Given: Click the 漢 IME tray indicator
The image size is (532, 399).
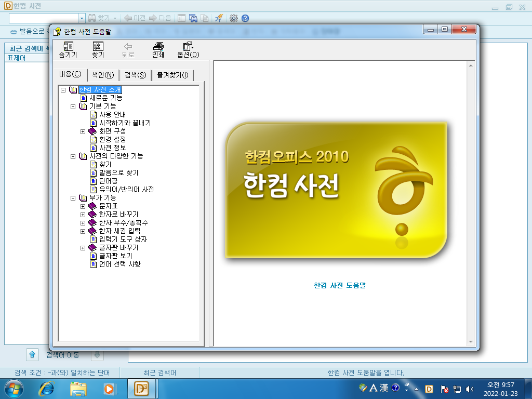Looking at the screenshot, I should [x=384, y=388].
